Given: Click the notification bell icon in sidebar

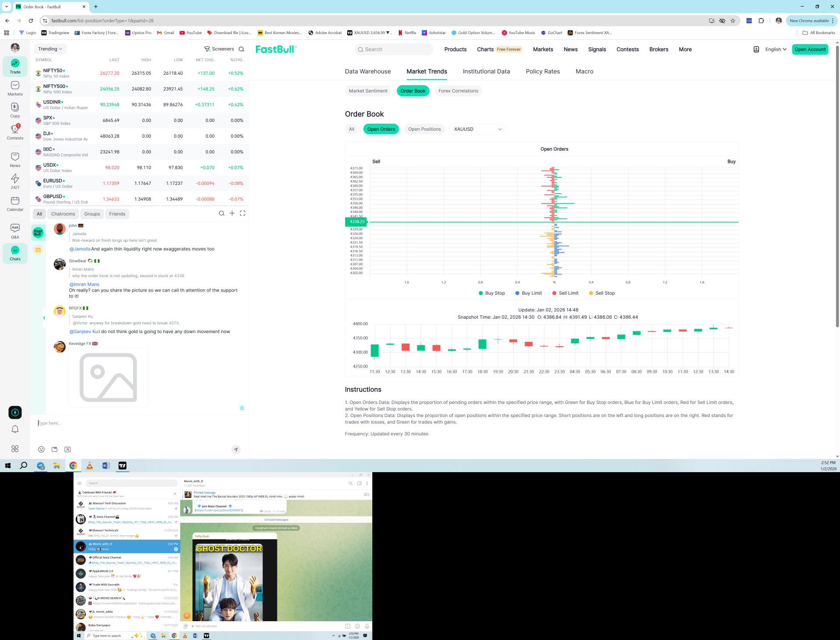Looking at the screenshot, I should tap(15, 429).
